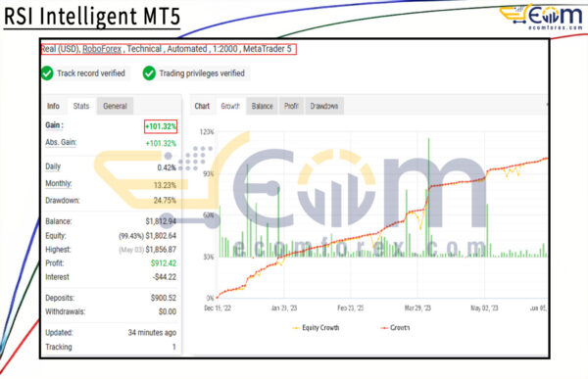588x379 pixels.
Task: Click the Balance value $1,812.94
Action: 161,221
